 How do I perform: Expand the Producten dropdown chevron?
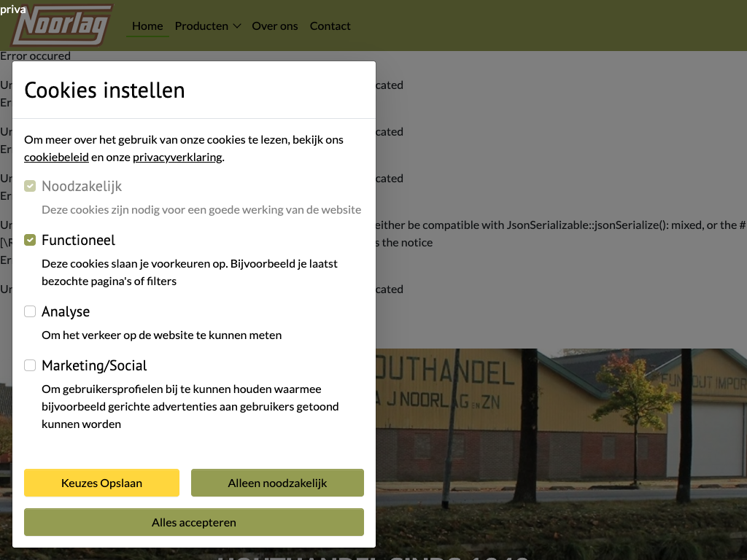pos(237,26)
